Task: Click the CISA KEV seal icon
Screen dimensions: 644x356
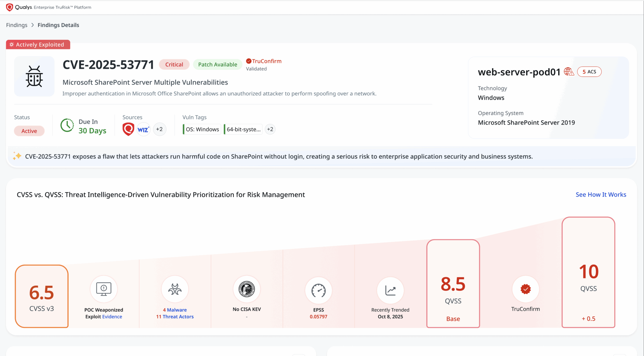Action: click(247, 289)
